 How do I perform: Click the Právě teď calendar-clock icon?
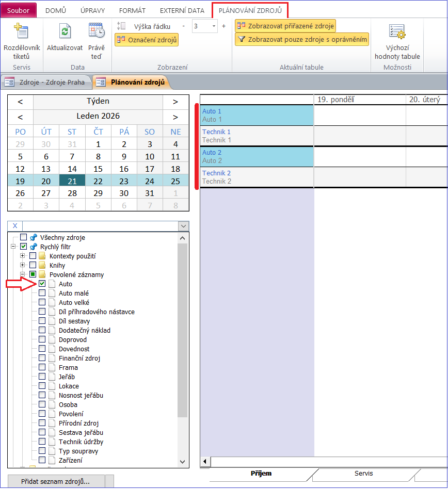click(x=96, y=31)
